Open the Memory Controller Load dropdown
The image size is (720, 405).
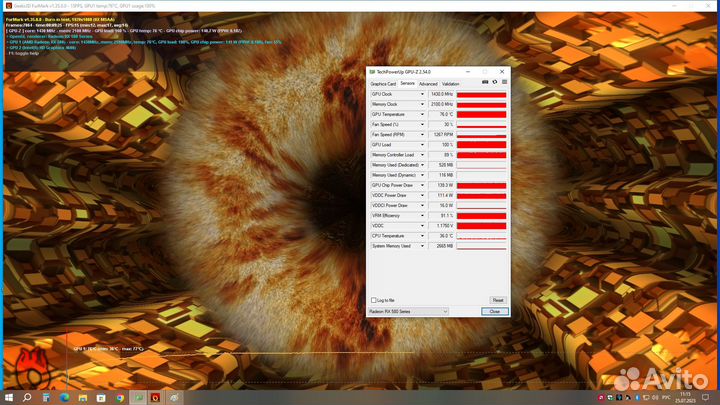(x=422, y=155)
